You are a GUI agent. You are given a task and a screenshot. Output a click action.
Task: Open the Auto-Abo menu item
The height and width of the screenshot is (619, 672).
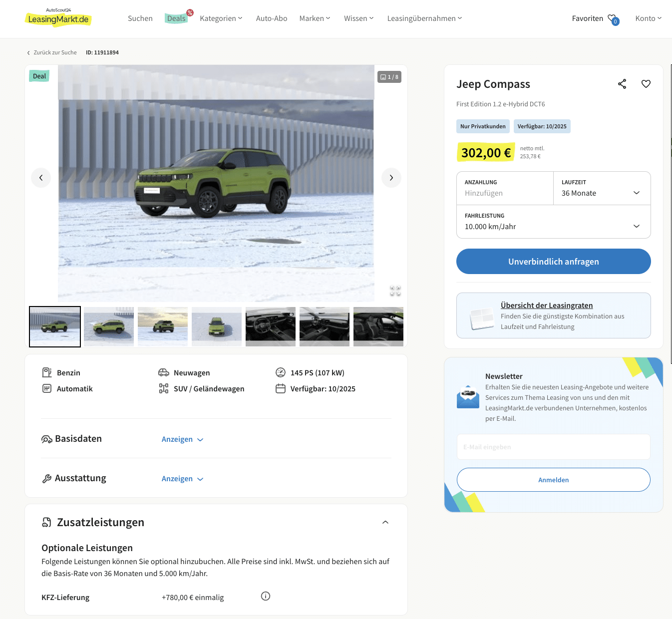272,18
